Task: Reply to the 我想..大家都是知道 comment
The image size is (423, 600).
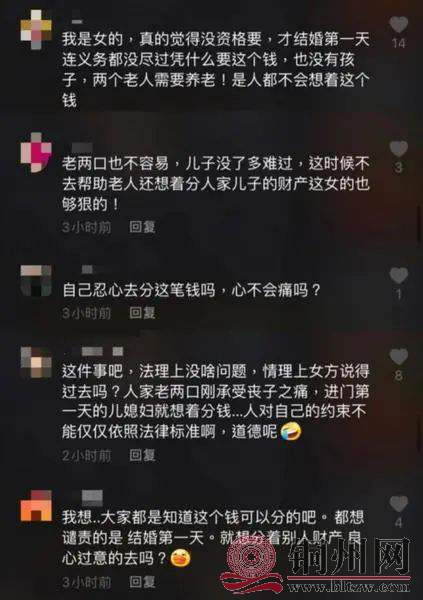Action: coord(142,582)
